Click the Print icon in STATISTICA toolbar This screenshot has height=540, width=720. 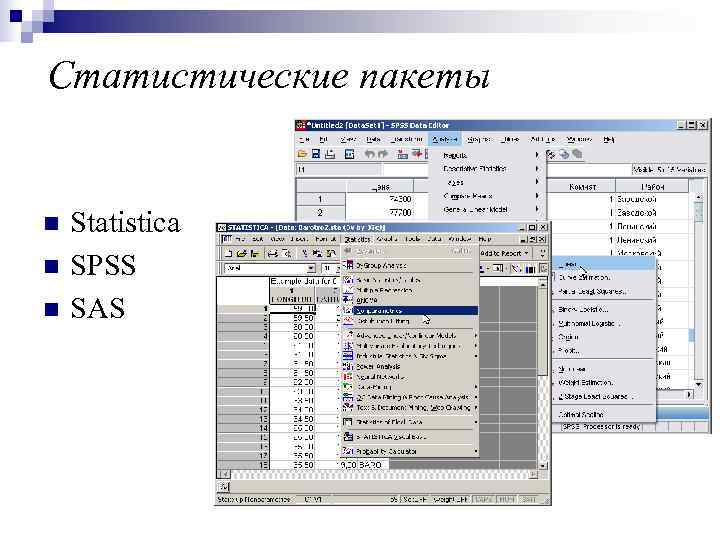[273, 253]
